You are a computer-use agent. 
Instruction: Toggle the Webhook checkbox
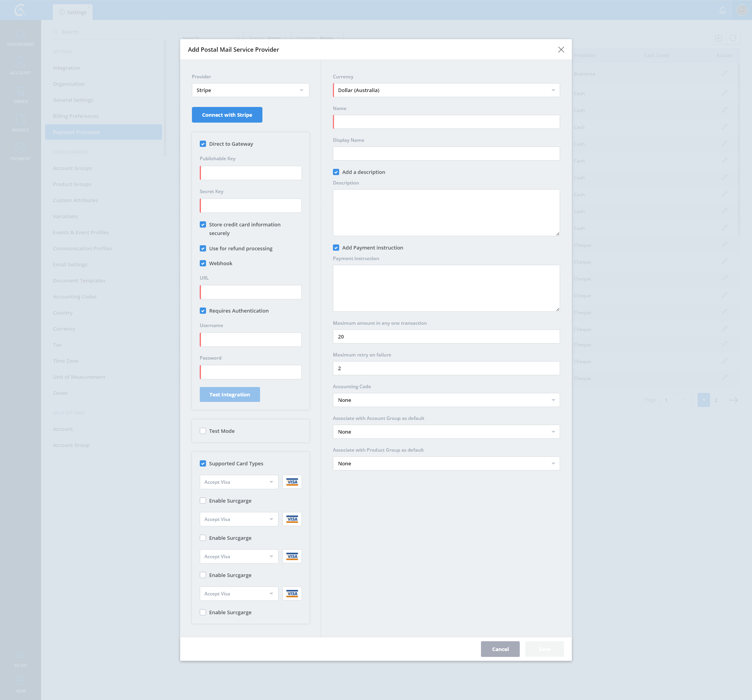tap(203, 263)
